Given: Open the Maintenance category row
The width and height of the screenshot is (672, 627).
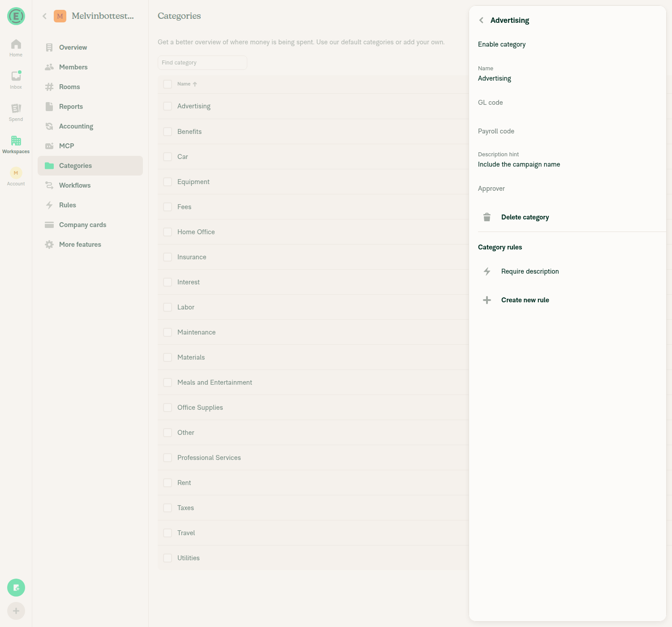Looking at the screenshot, I should point(313,332).
